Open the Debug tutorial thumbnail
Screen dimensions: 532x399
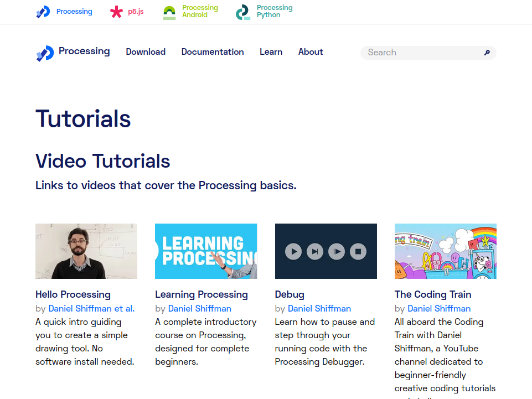tap(326, 251)
